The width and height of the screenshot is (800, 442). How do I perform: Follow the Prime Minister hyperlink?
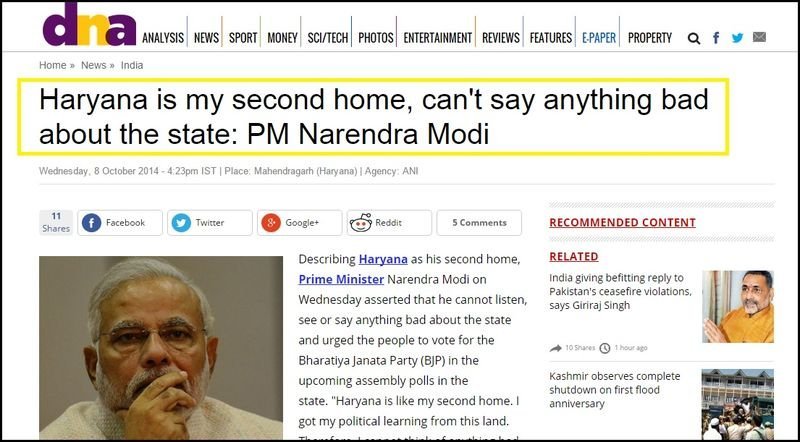[341, 280]
